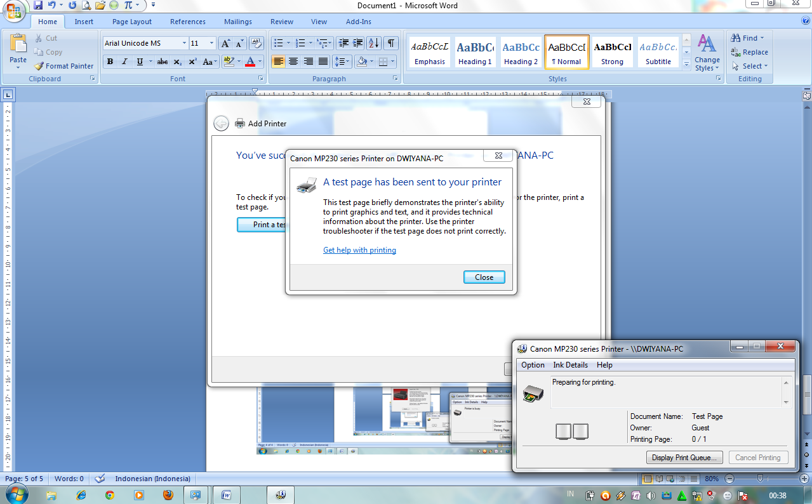Increase paragraph indent

coord(357,43)
